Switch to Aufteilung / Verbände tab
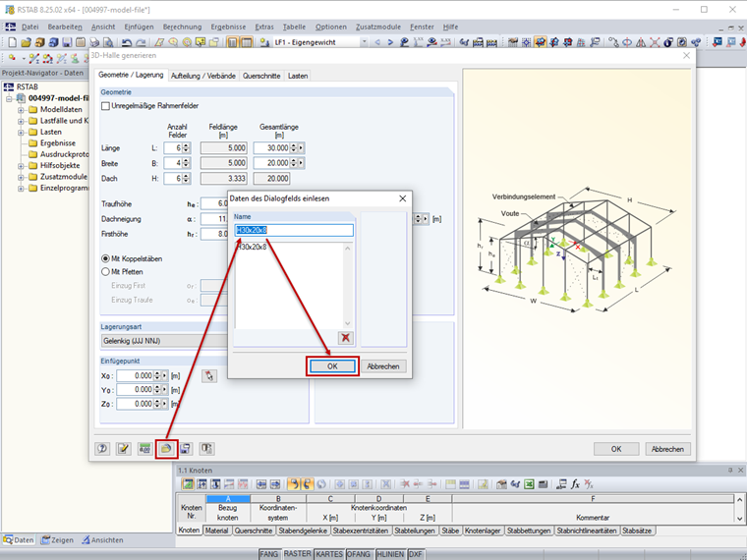The width and height of the screenshot is (747, 560). [202, 76]
